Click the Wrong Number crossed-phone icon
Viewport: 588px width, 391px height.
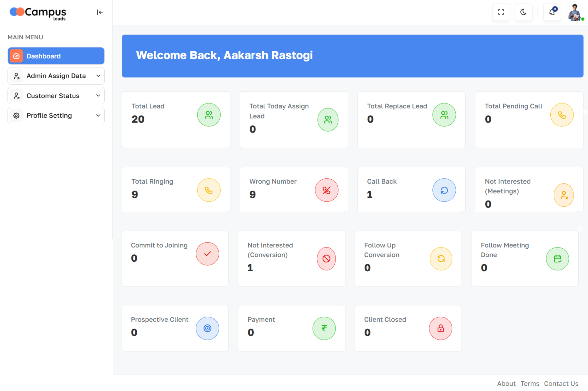pyautogui.click(x=326, y=190)
